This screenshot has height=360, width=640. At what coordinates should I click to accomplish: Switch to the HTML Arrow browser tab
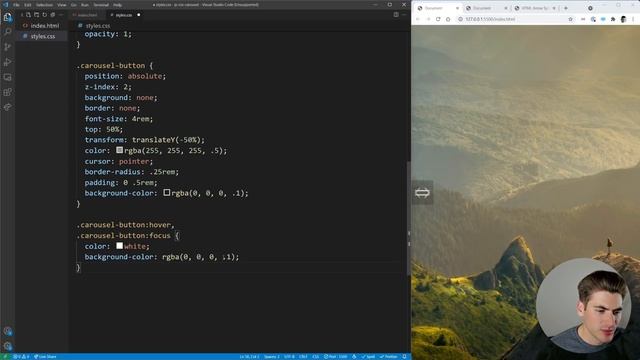(x=535, y=8)
